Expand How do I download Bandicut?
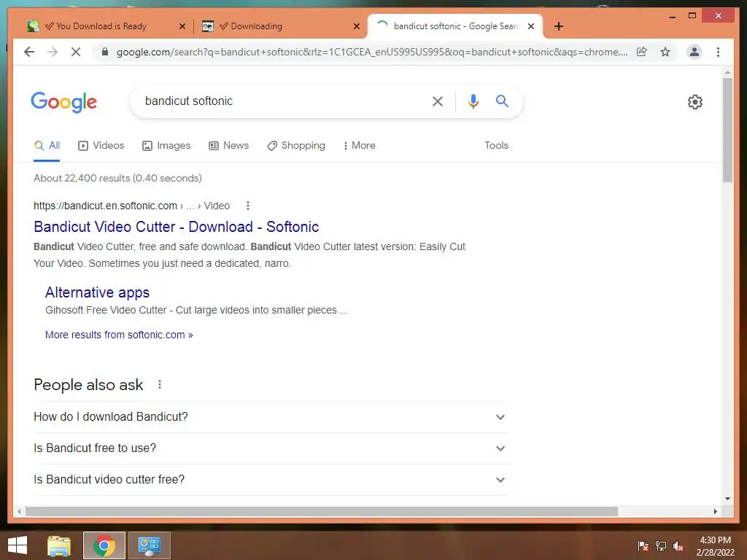Image resolution: width=747 pixels, height=560 pixels. click(271, 416)
